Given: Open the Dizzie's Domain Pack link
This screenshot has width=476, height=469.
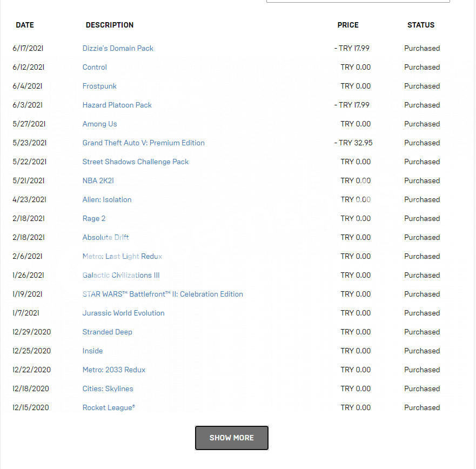Looking at the screenshot, I should tap(118, 48).
